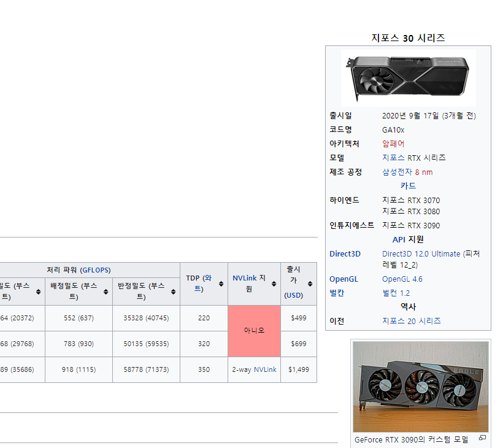Follow the 벌컨 1.2 link
Viewport: 503px width, 448px height.
(x=396, y=293)
